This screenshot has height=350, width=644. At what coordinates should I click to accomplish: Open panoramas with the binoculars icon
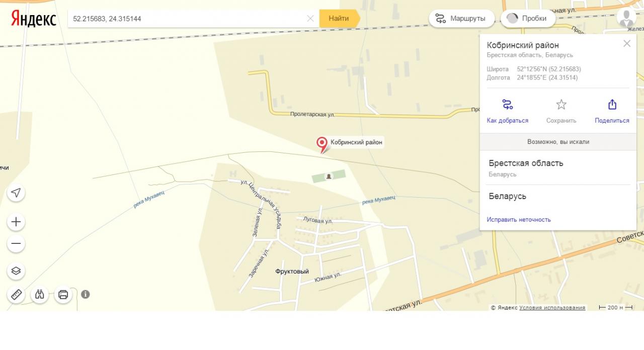point(40,294)
